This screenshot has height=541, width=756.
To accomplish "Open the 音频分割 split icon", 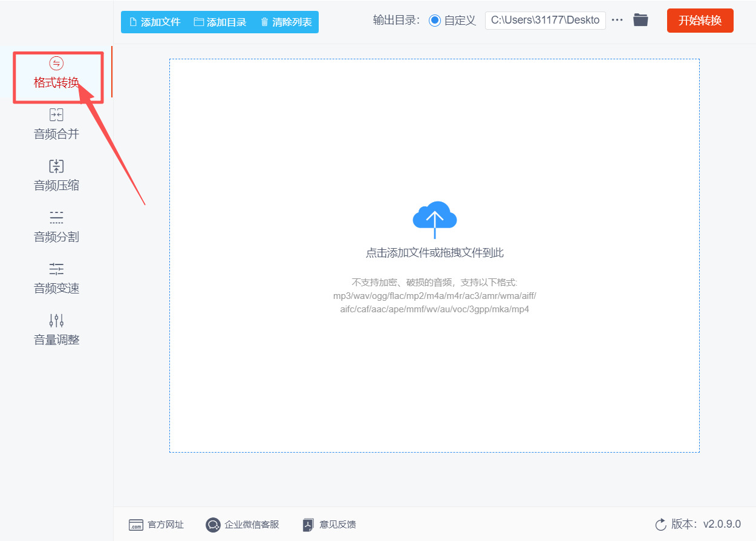I will coord(56,218).
